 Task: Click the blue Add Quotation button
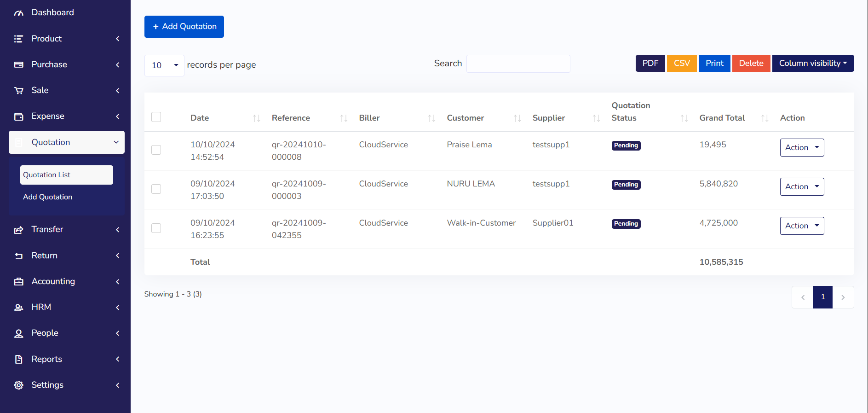pyautogui.click(x=184, y=27)
